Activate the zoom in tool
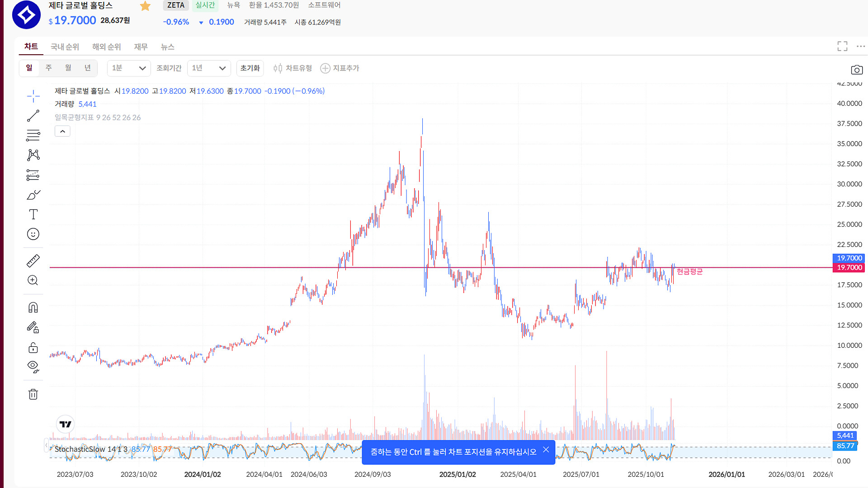This screenshot has width=868, height=488. [33, 280]
